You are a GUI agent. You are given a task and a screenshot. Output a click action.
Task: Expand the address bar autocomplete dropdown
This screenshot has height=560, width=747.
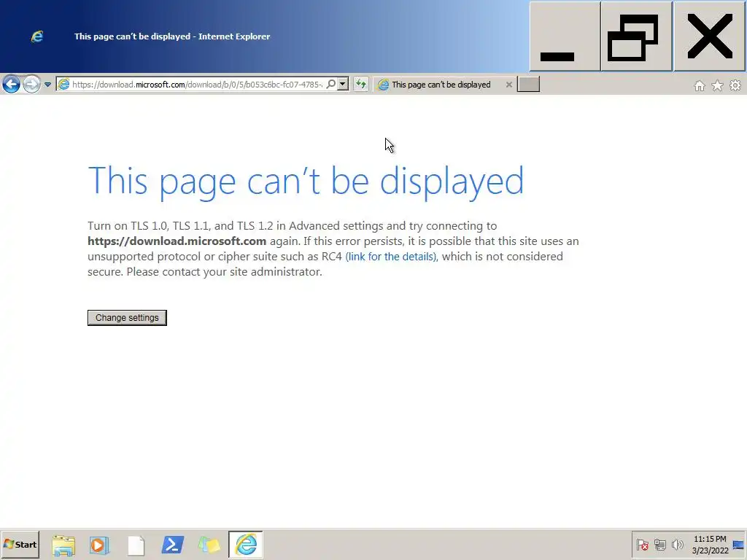coord(343,85)
